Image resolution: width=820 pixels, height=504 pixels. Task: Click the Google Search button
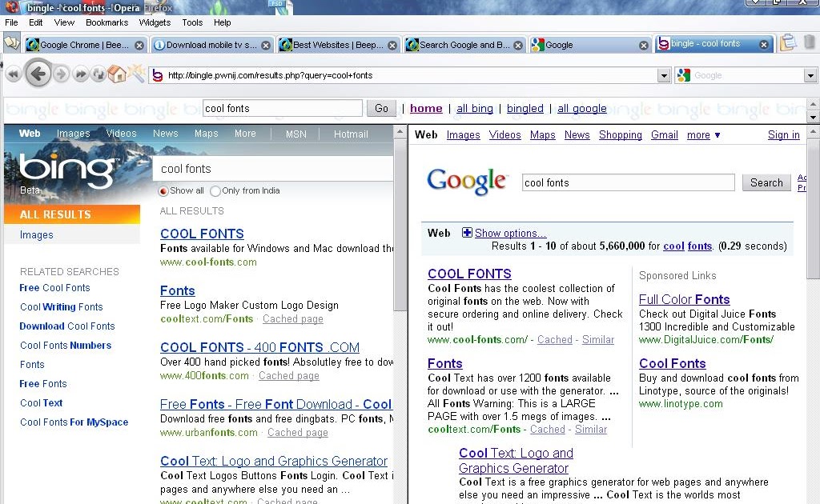(x=766, y=182)
